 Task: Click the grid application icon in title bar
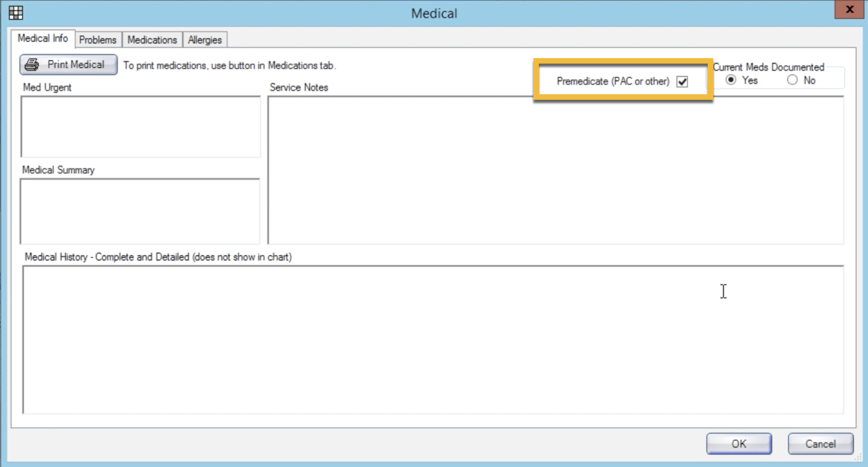pos(16,13)
